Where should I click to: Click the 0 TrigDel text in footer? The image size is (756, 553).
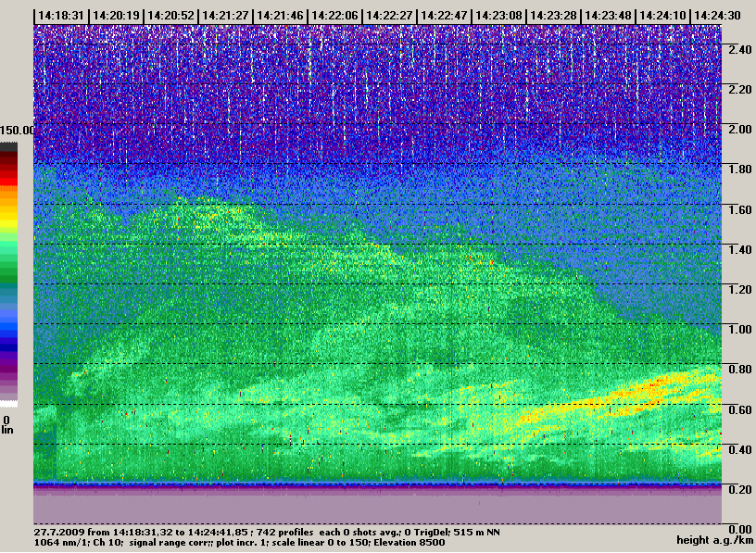click(x=426, y=533)
